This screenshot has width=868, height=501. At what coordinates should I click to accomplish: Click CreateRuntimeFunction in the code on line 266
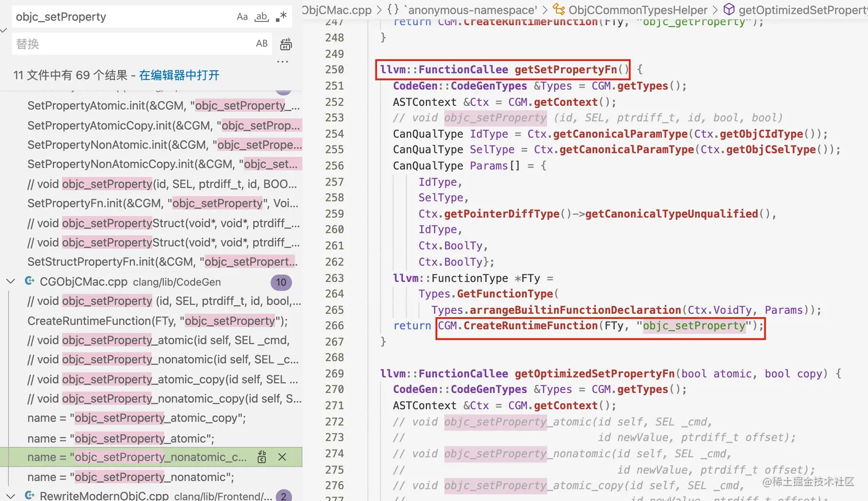pos(530,326)
